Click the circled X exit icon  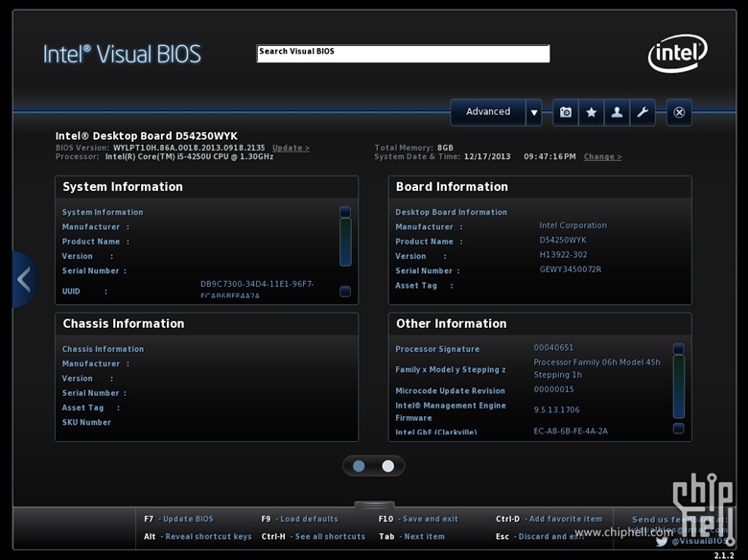679,112
